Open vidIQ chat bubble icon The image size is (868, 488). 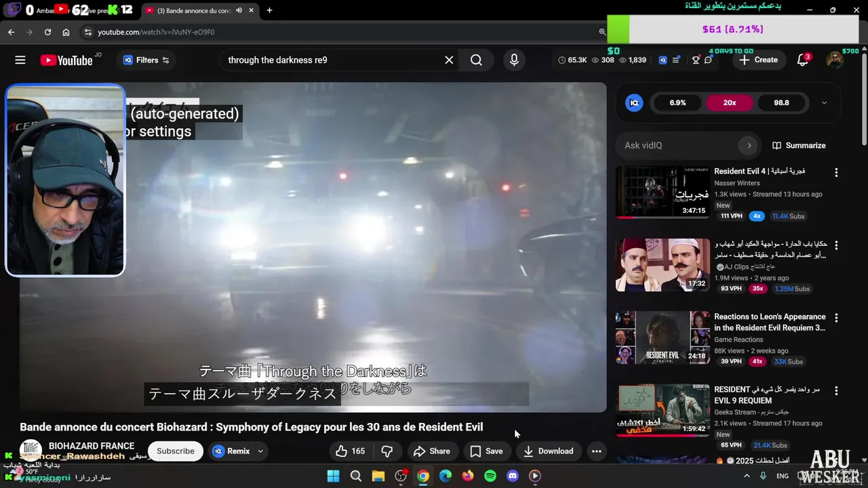pos(708,60)
